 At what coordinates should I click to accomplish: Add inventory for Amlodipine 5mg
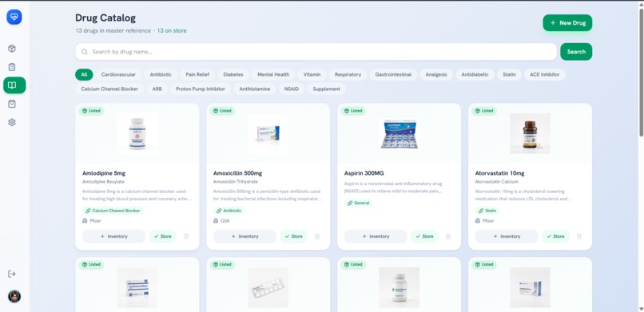pyautogui.click(x=113, y=236)
